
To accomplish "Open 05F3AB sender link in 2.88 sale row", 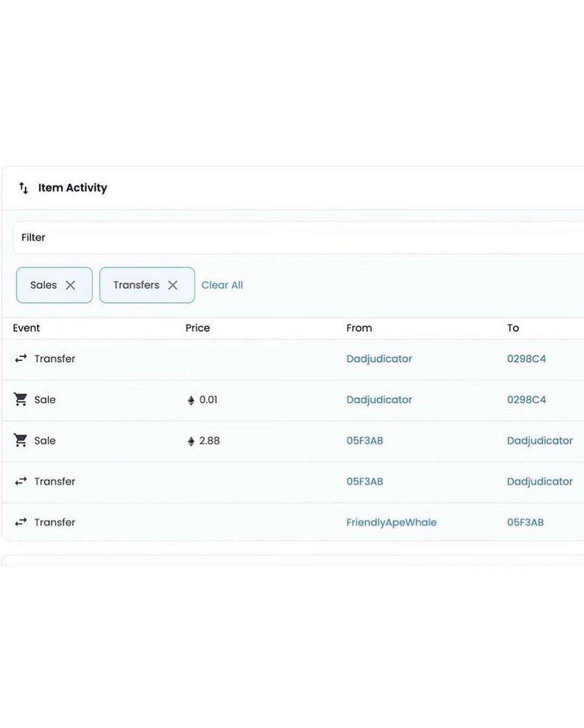I will point(365,440).
